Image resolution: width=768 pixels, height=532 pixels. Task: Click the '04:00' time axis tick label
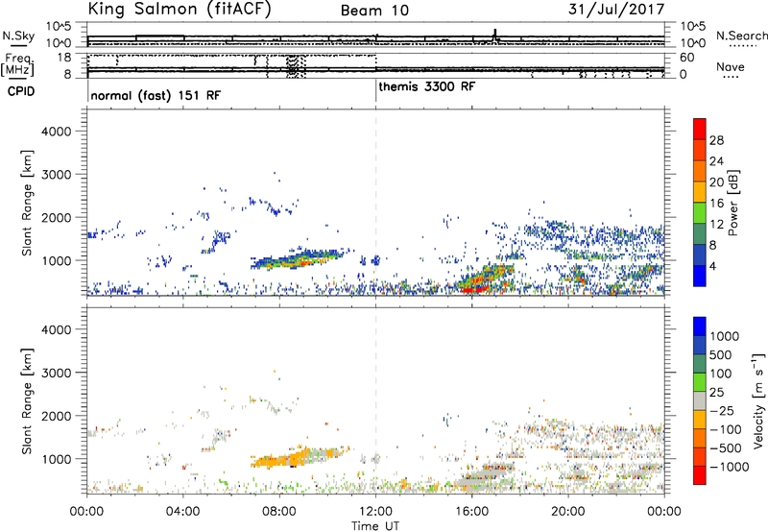tap(182, 512)
